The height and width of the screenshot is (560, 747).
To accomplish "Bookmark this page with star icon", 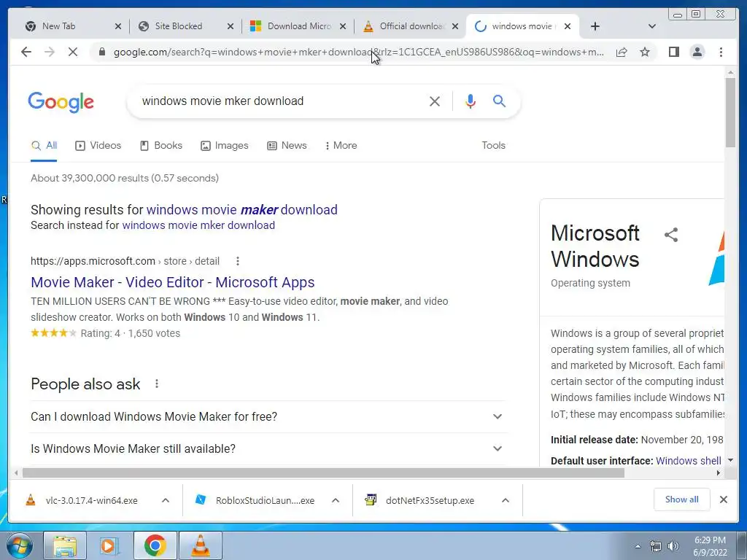I will point(645,52).
